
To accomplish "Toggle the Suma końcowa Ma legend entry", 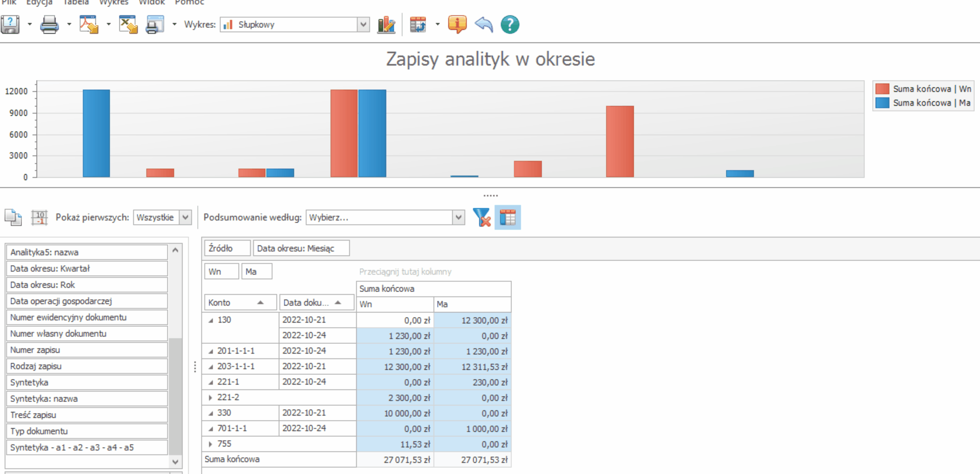I will pyautogui.click(x=923, y=103).
